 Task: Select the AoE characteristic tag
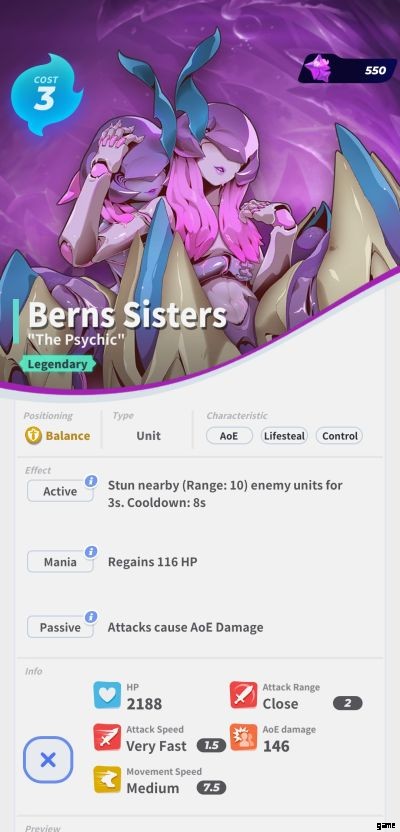(229, 436)
